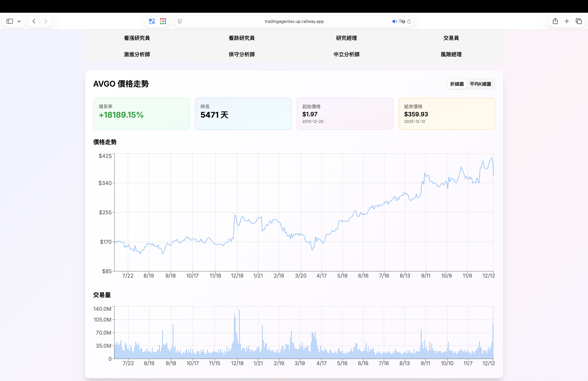This screenshot has width=588, height=381.
Task: Open the tab group dropdown chevron
Action: [x=19, y=21]
